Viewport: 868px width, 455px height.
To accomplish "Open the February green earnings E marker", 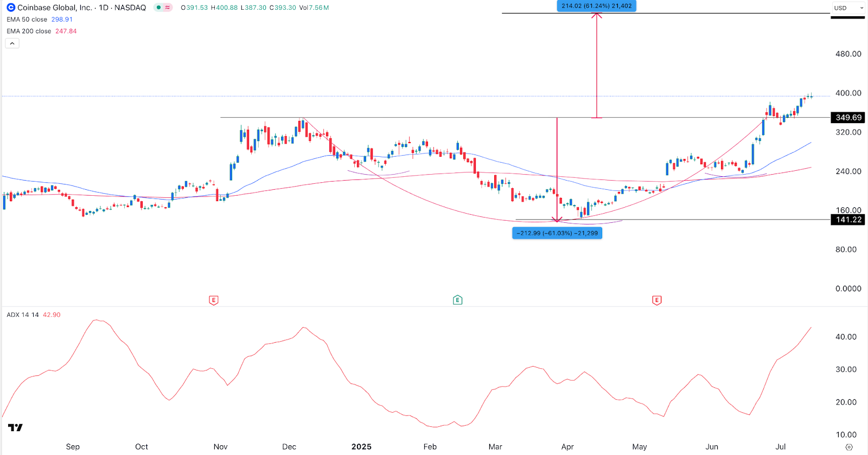I will tap(458, 300).
